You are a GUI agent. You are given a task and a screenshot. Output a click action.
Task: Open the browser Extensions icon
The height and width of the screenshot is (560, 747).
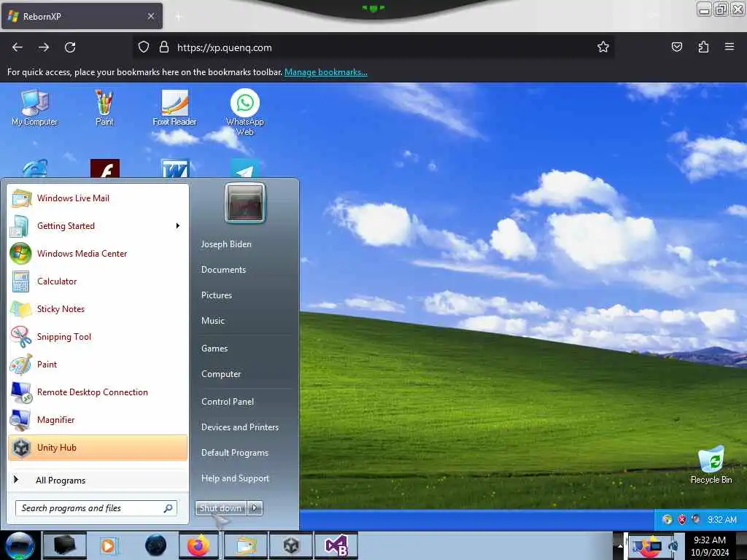tap(703, 47)
